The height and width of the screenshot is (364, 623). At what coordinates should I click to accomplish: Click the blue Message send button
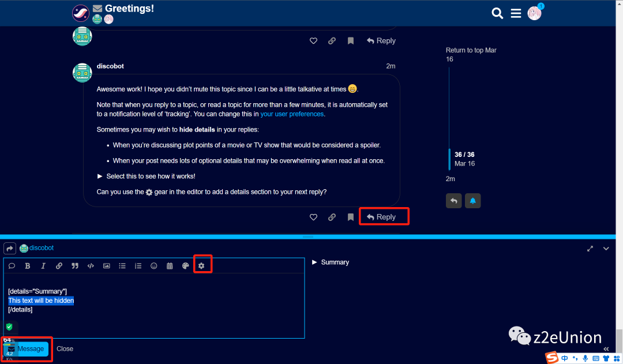pyautogui.click(x=27, y=349)
